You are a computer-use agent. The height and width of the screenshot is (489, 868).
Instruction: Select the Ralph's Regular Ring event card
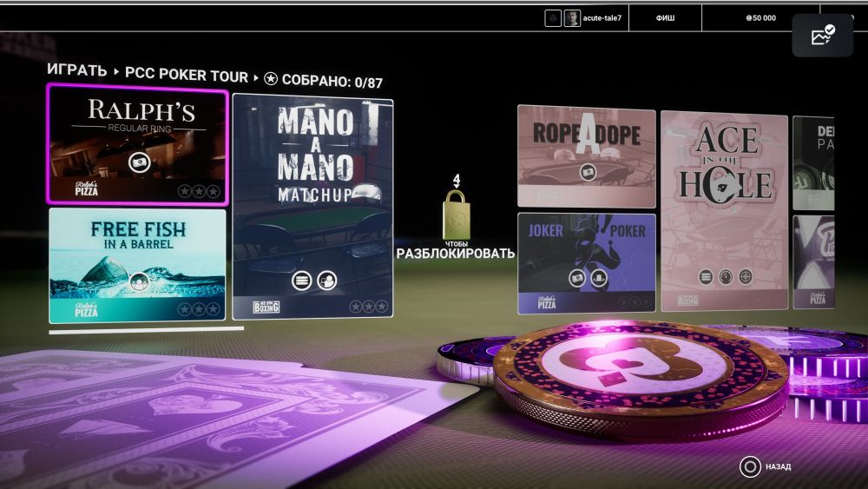(137, 145)
